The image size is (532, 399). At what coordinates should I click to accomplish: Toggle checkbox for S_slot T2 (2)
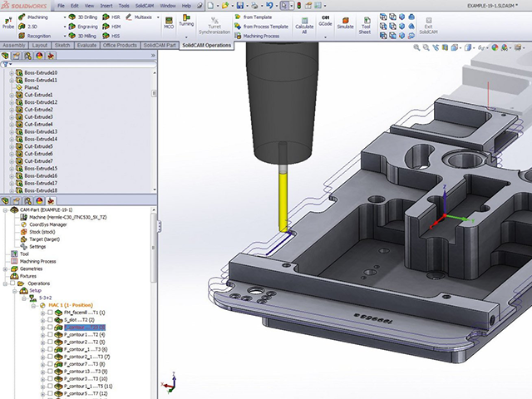coord(50,320)
